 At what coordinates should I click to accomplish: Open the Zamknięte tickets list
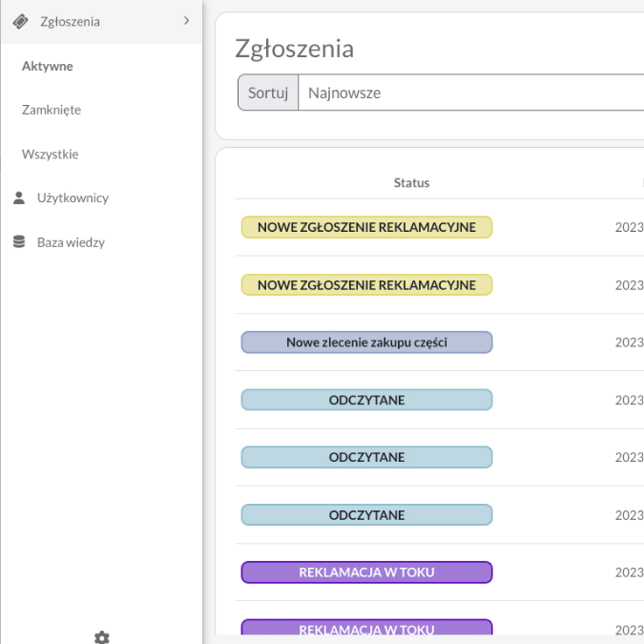52,111
